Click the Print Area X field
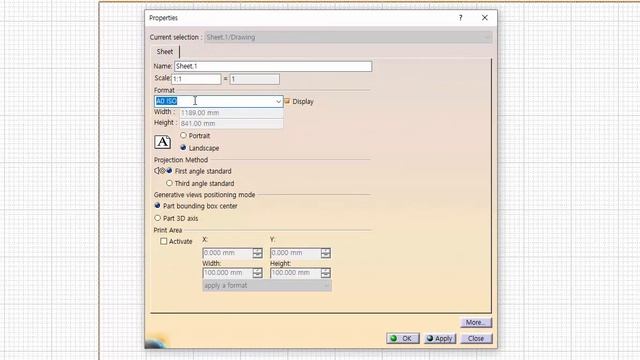 227,253
